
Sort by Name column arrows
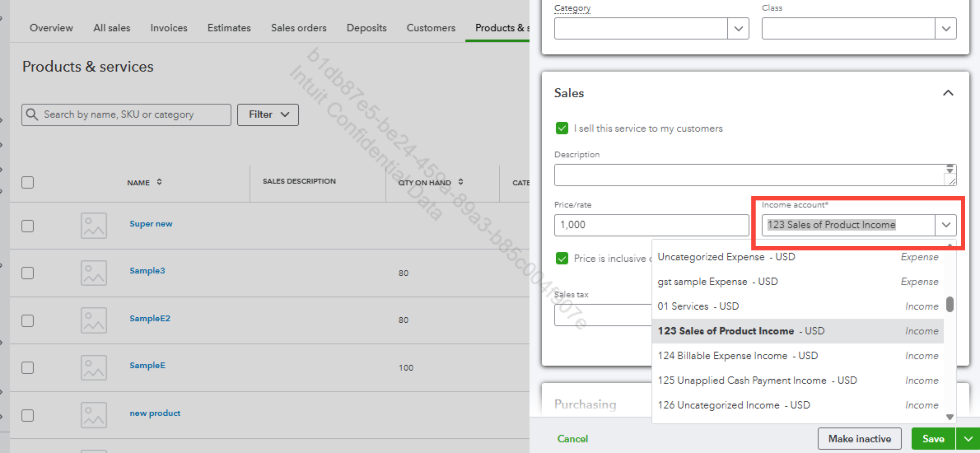[x=159, y=182]
